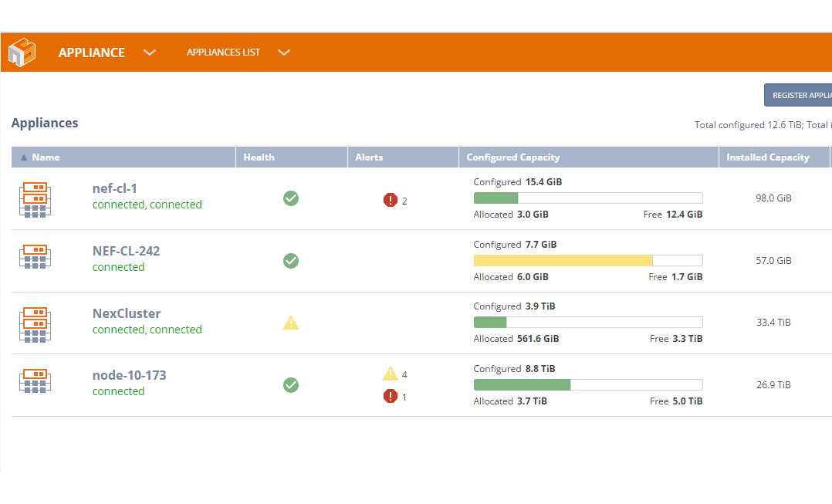Click the connected status under node-10-173
The image size is (832, 504).
(x=118, y=391)
